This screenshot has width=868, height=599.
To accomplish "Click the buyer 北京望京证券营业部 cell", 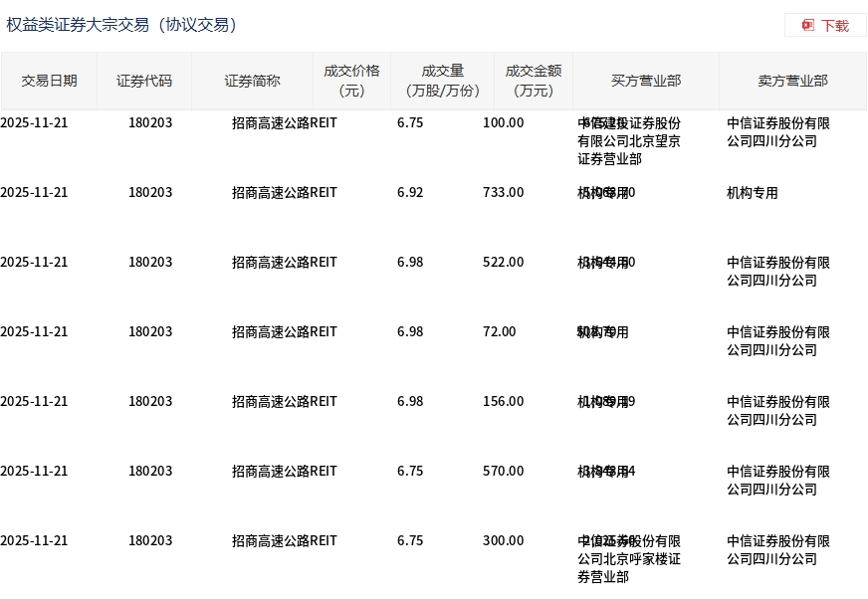I will tap(629, 141).
